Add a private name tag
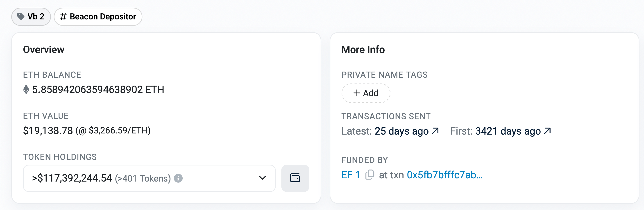This screenshot has height=210, width=644. (x=366, y=93)
